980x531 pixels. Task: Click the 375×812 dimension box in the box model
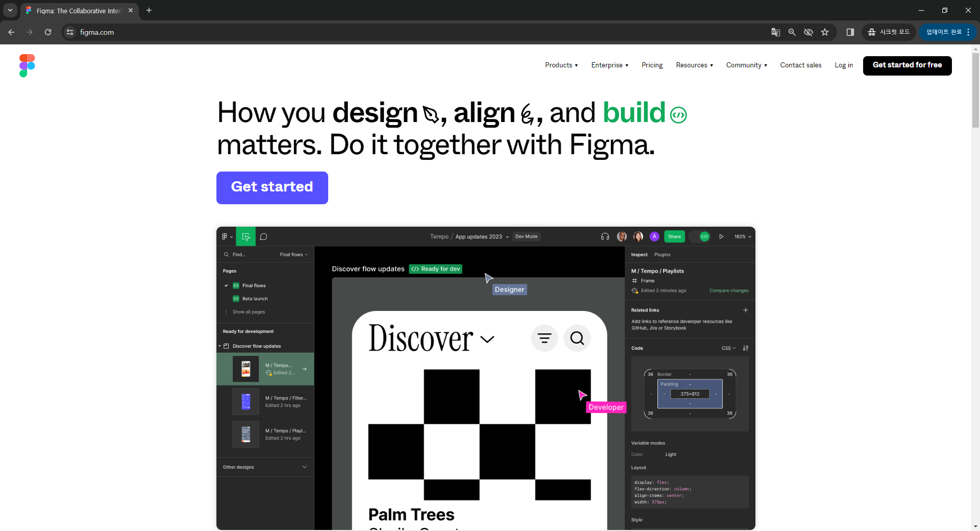click(x=690, y=394)
